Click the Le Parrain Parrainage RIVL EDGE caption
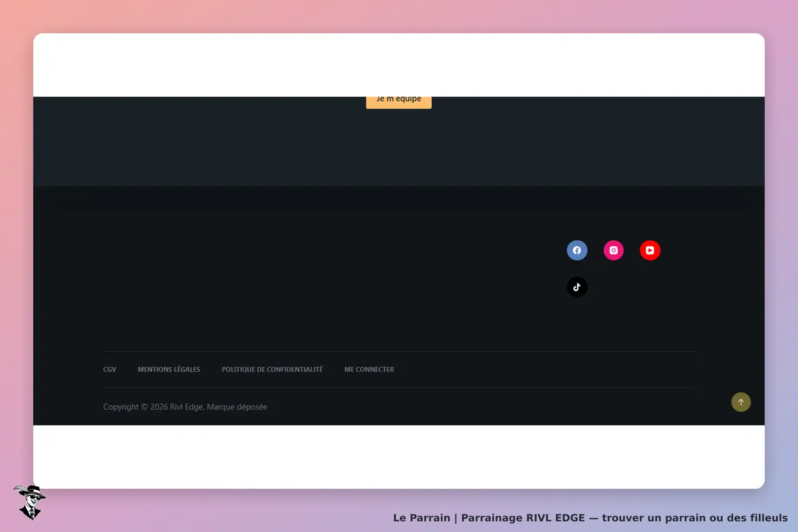 pyautogui.click(x=591, y=517)
